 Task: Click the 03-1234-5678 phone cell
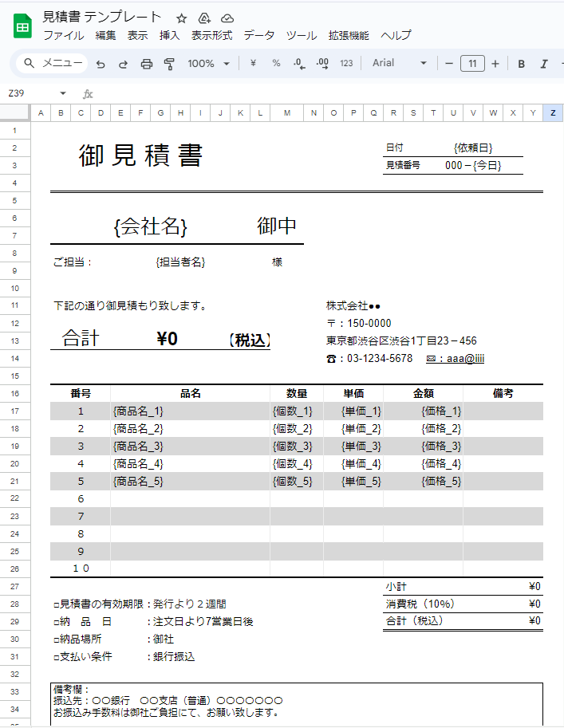click(x=370, y=359)
